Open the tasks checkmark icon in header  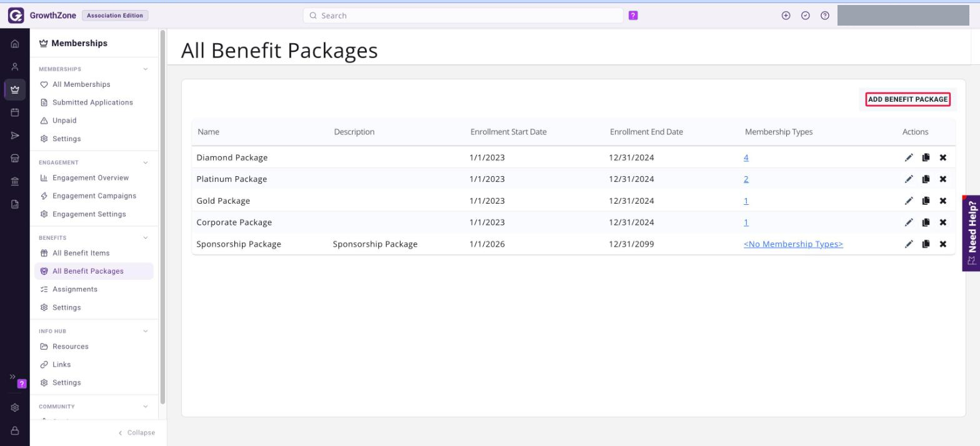tap(806, 16)
